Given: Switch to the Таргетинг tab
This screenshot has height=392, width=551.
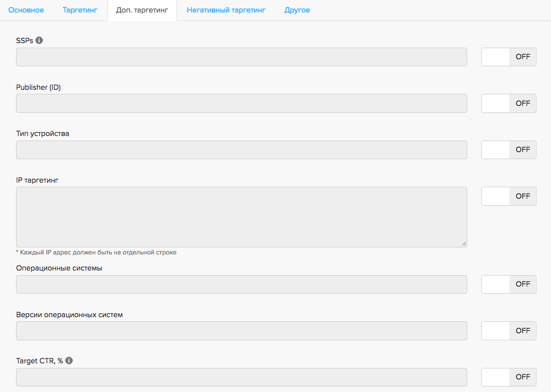Looking at the screenshot, I should pyautogui.click(x=80, y=10).
